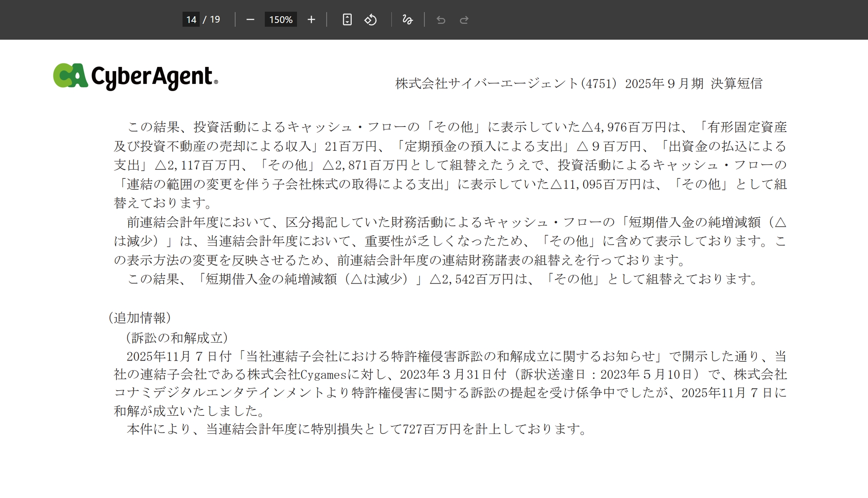Click the (追加情報) section heading
The image size is (868, 498).
coord(140,318)
